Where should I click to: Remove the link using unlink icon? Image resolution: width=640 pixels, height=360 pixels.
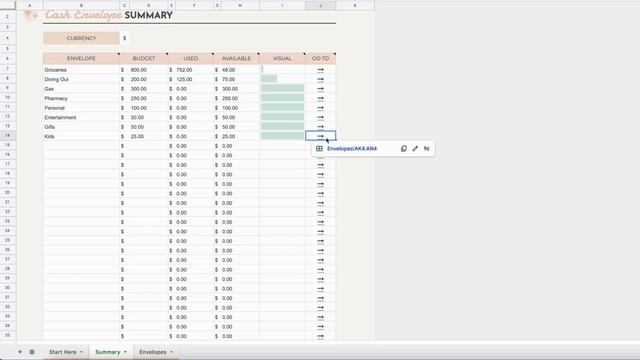pos(427,149)
